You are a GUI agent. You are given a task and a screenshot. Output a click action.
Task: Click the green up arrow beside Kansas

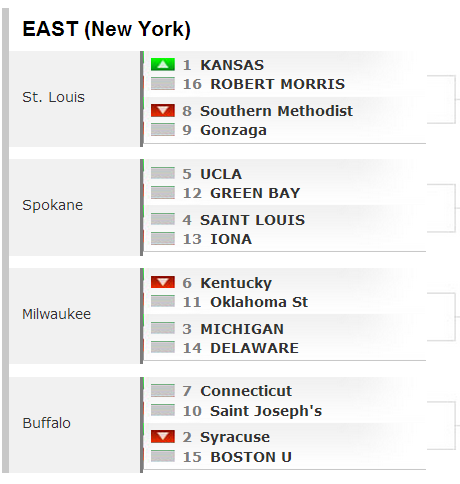[x=163, y=64]
